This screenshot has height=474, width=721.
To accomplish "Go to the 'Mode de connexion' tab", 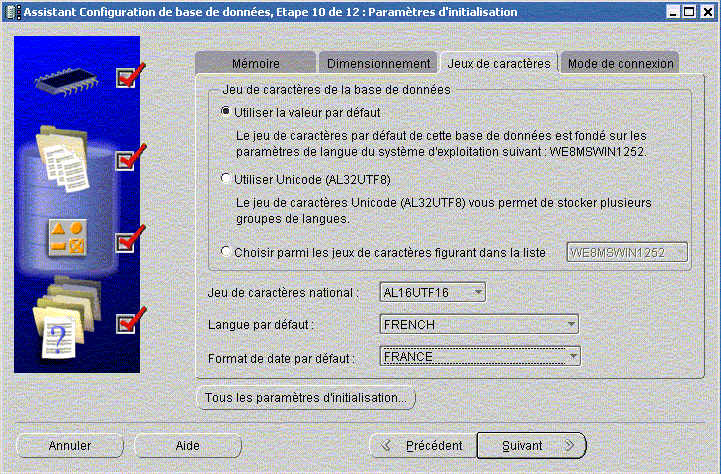I will pyautogui.click(x=620, y=63).
